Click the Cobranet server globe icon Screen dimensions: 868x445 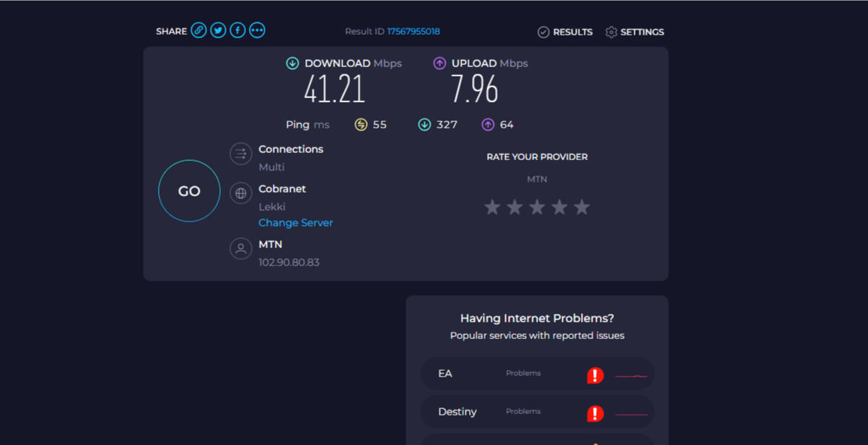tap(240, 193)
